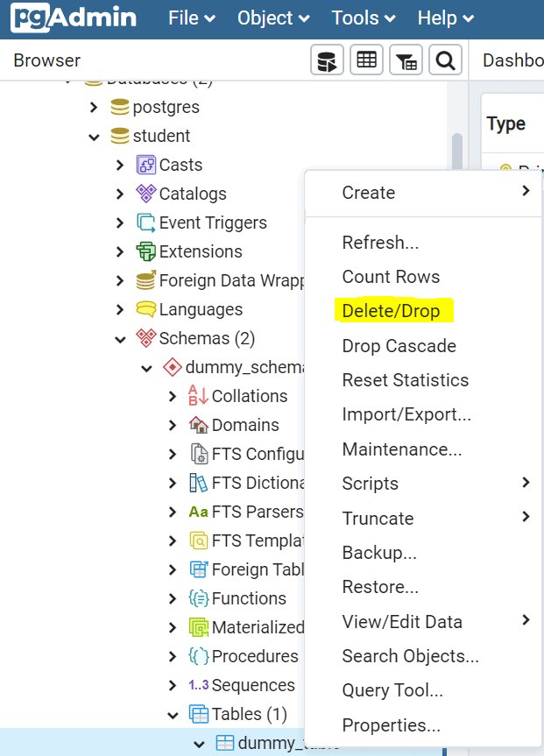Collapse the student database node

95,137
